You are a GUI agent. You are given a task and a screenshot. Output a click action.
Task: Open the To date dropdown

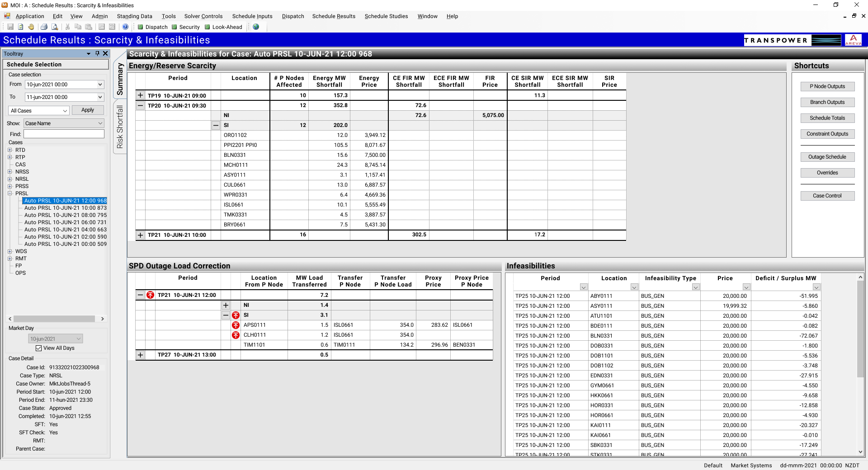[100, 97]
